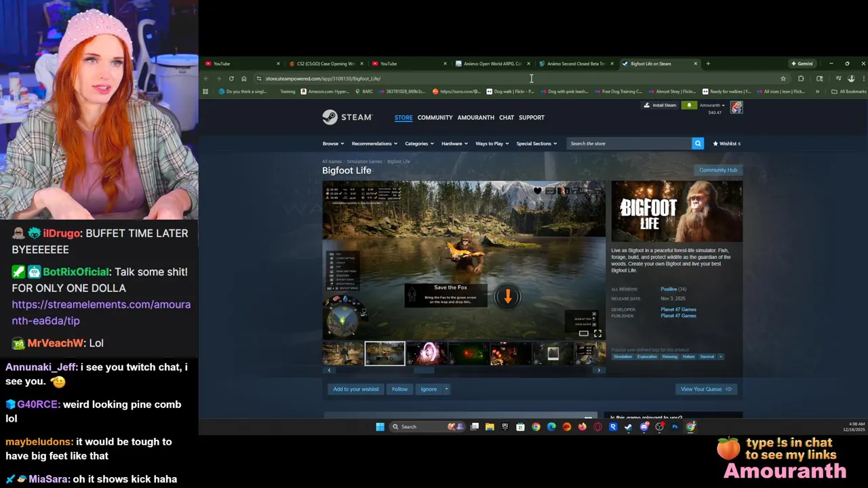Image resolution: width=868 pixels, height=488 pixels.
Task: Open the Windows Start menu
Action: click(x=380, y=426)
